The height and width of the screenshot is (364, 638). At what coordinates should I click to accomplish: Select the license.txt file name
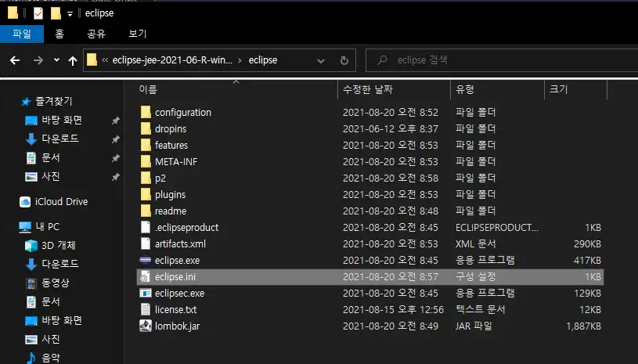pos(176,309)
